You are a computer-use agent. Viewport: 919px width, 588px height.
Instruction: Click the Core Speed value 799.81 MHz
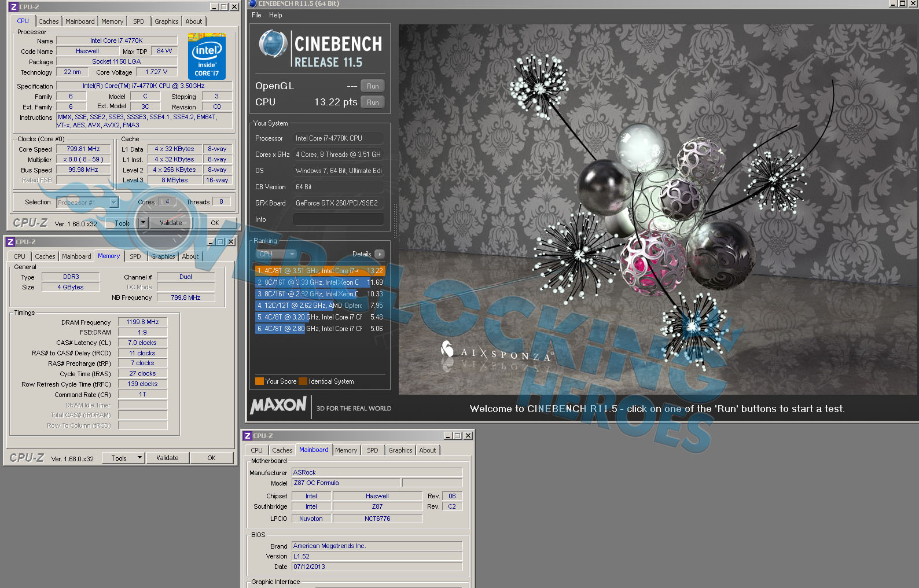pyautogui.click(x=83, y=149)
